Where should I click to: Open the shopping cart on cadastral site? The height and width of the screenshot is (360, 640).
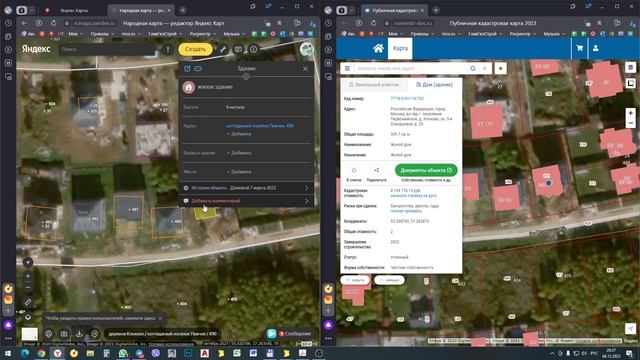pyautogui.click(x=580, y=48)
